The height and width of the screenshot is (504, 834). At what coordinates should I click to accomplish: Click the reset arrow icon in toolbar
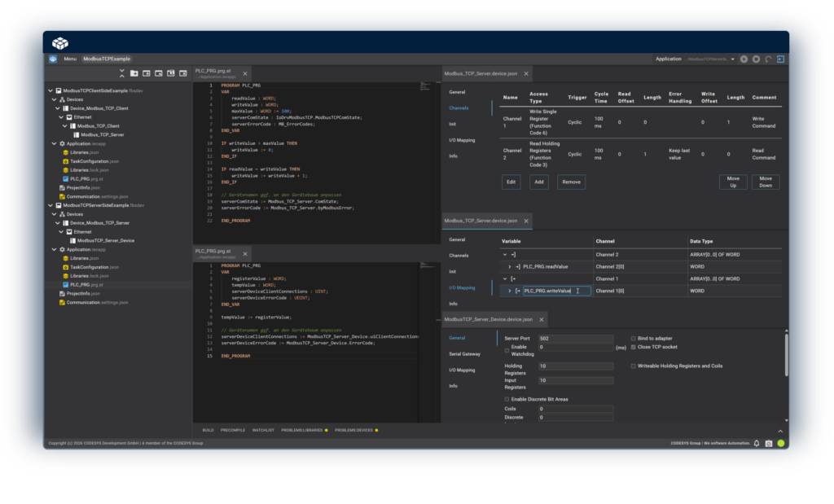[x=768, y=59]
